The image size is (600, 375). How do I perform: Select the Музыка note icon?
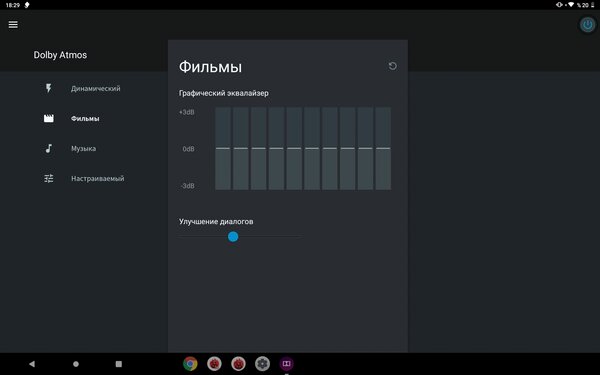click(49, 148)
